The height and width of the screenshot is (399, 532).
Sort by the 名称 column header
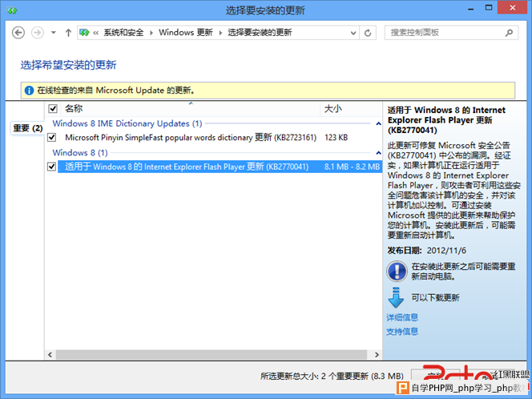click(191, 109)
